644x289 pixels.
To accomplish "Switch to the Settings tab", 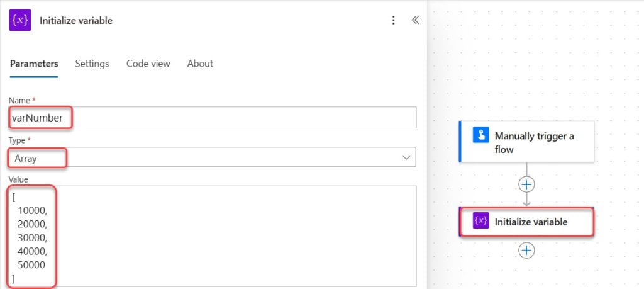I will [x=92, y=64].
